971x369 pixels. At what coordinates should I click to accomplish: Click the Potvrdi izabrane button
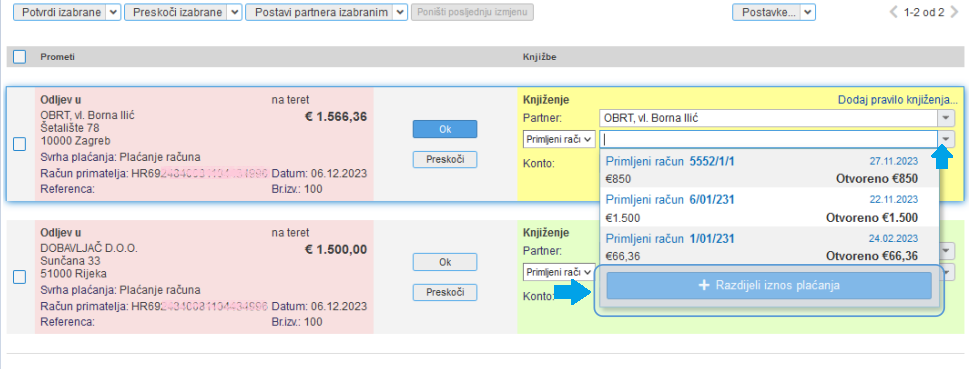(x=59, y=12)
